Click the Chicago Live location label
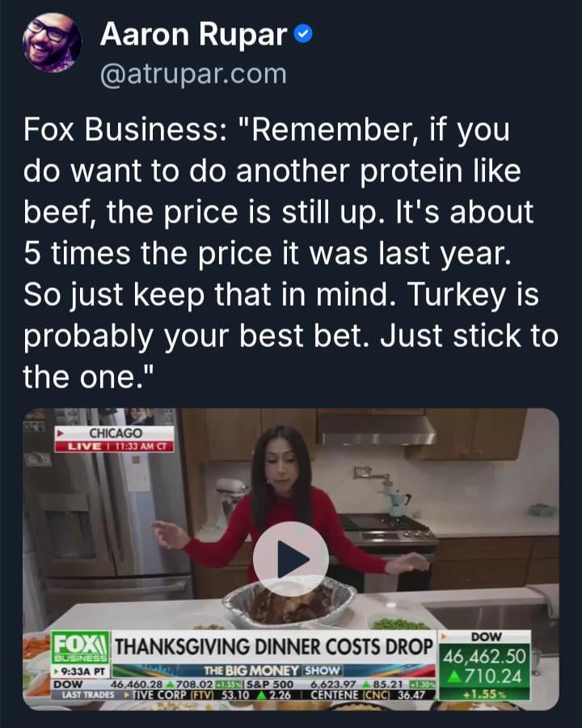Viewport: 582px width, 728px height. [115, 438]
